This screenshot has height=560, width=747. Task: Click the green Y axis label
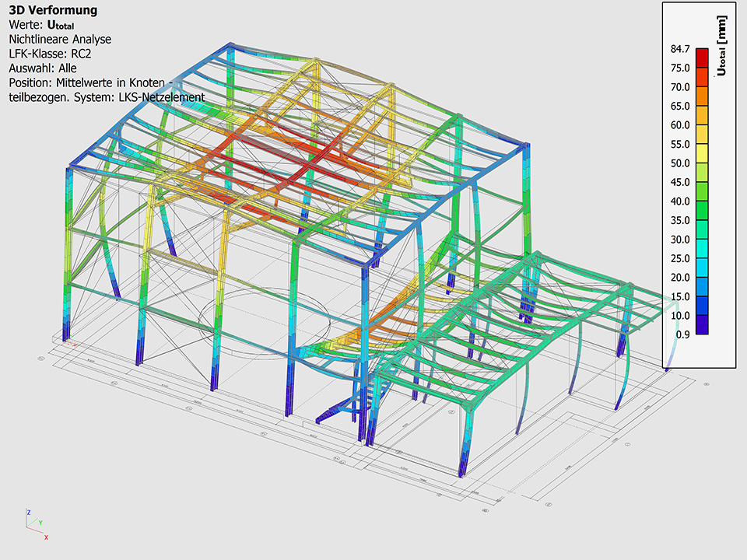[40, 523]
